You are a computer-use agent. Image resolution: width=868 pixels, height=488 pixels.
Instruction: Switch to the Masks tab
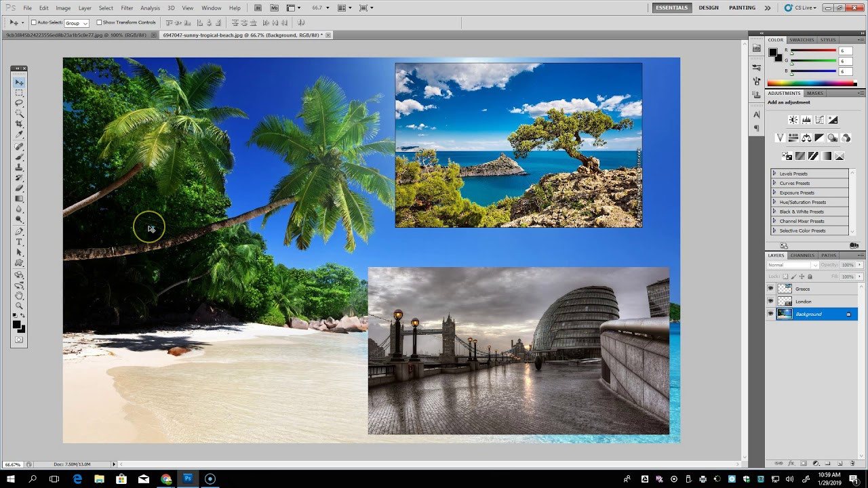click(x=814, y=93)
